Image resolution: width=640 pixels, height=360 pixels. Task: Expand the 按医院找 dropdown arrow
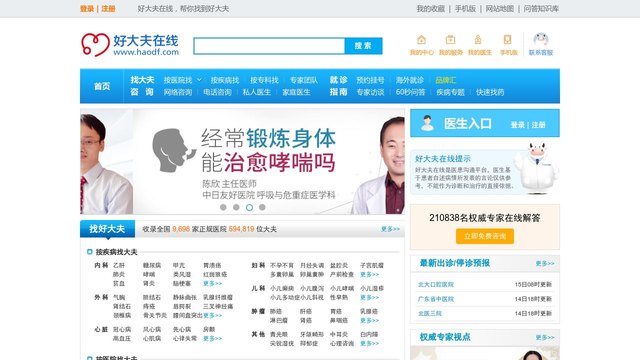tap(199, 80)
